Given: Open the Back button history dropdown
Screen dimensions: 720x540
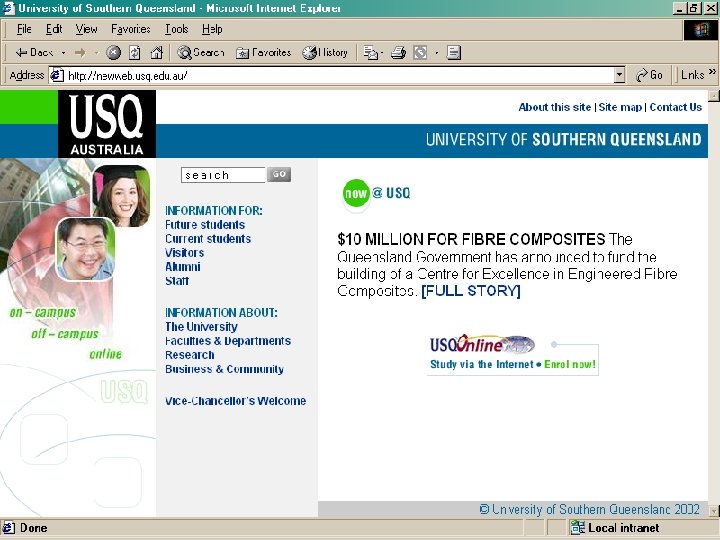Looking at the screenshot, I should 63,53.
